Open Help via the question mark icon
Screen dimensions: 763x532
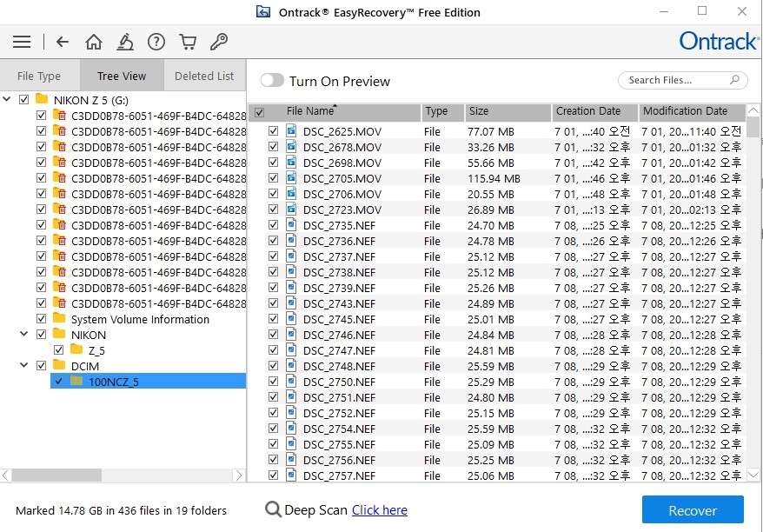[x=156, y=41]
